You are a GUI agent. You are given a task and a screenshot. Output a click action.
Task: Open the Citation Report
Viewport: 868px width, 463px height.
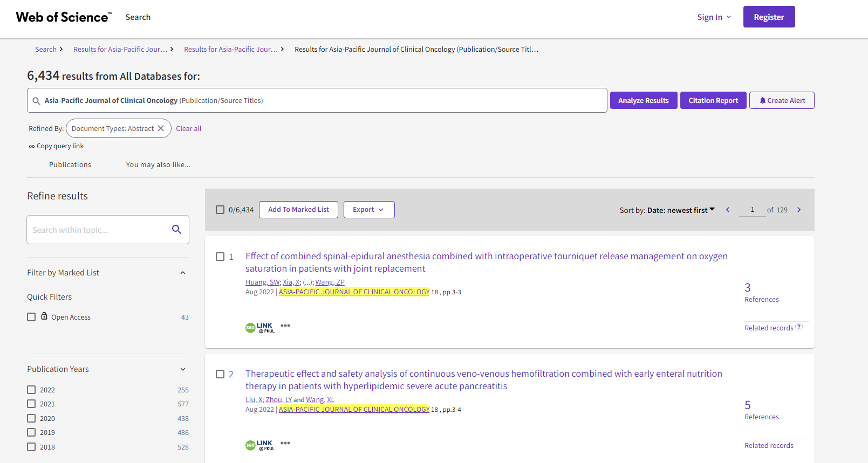(713, 100)
